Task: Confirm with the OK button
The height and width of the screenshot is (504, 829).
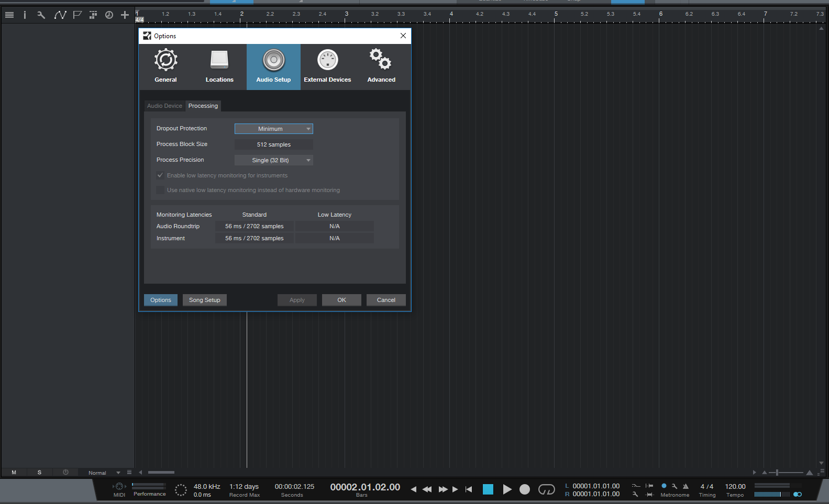Action: pos(341,300)
